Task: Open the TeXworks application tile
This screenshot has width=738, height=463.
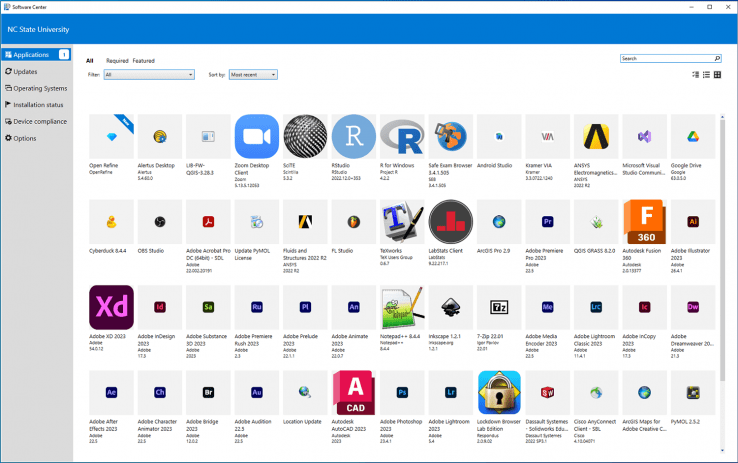Action: click(x=402, y=222)
